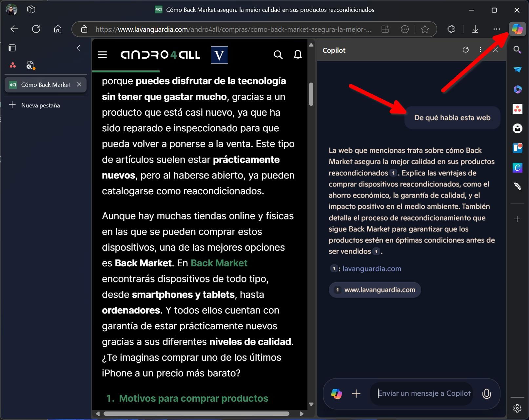Image resolution: width=529 pixels, height=420 pixels.
Task: Open the Downloads arrow icon
Action: (475, 29)
